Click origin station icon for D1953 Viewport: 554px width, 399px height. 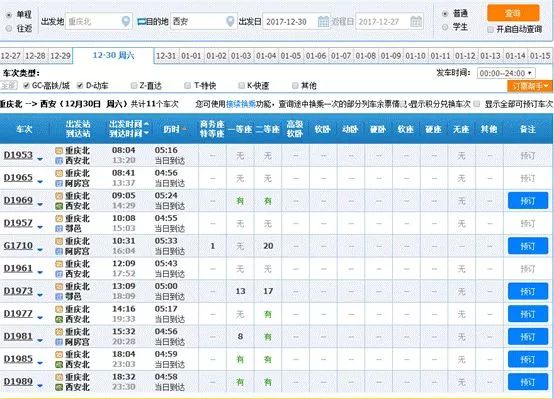pos(59,151)
